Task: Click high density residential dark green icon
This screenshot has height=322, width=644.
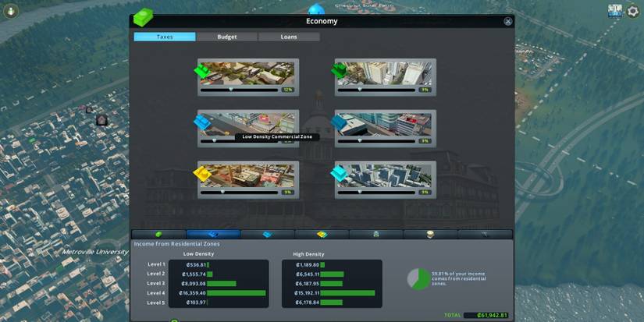Action: pyautogui.click(x=340, y=70)
